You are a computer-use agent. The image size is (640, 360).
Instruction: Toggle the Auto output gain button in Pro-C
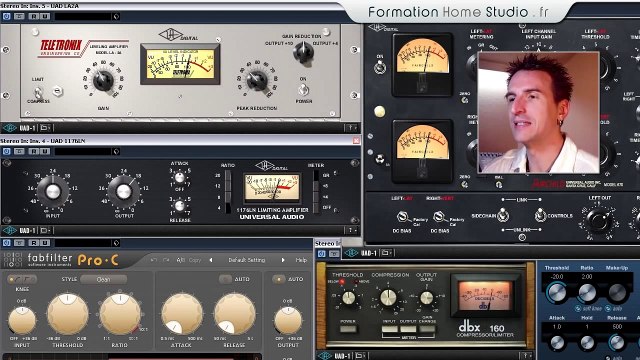click(279, 279)
